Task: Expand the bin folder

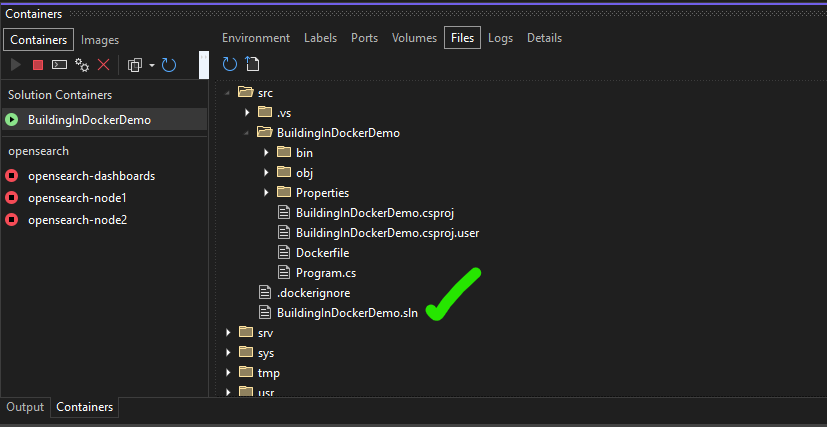Action: click(x=266, y=153)
